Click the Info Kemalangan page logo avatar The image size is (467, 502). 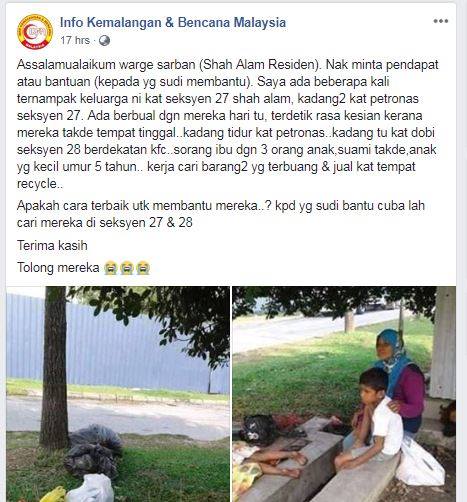(35, 32)
